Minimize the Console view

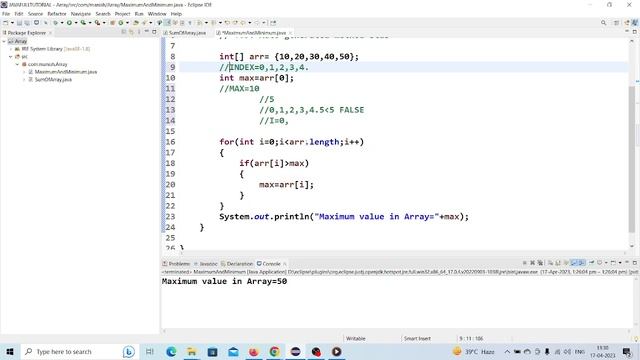pyautogui.click(x=627, y=262)
